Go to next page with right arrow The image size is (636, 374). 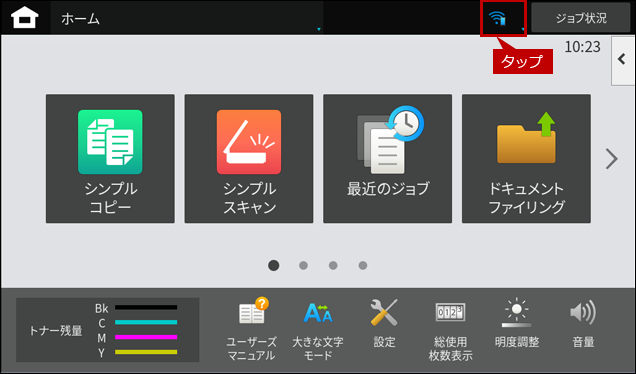click(611, 159)
